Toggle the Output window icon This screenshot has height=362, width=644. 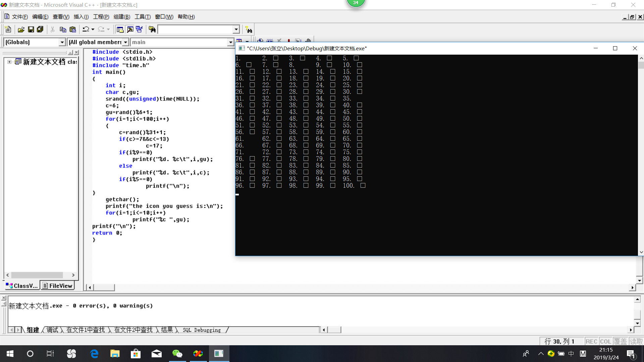point(130,29)
